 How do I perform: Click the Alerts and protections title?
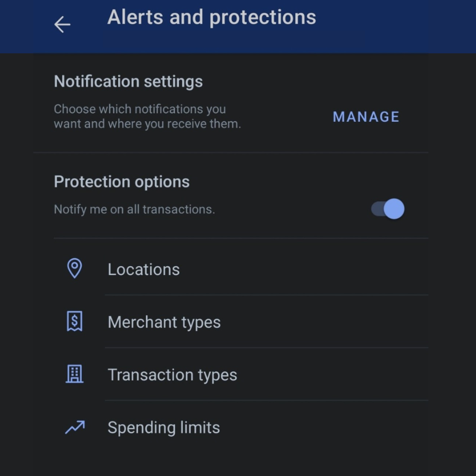click(x=212, y=18)
